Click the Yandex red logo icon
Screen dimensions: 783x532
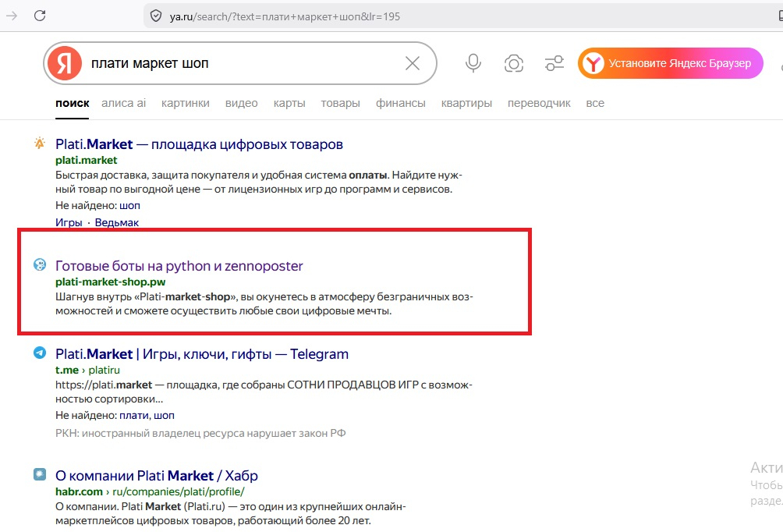coord(65,63)
